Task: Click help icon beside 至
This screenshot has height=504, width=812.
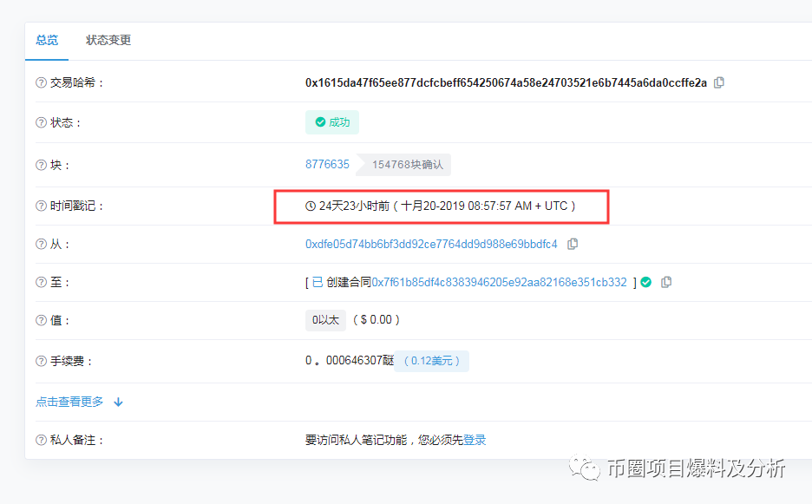Action: tap(41, 282)
